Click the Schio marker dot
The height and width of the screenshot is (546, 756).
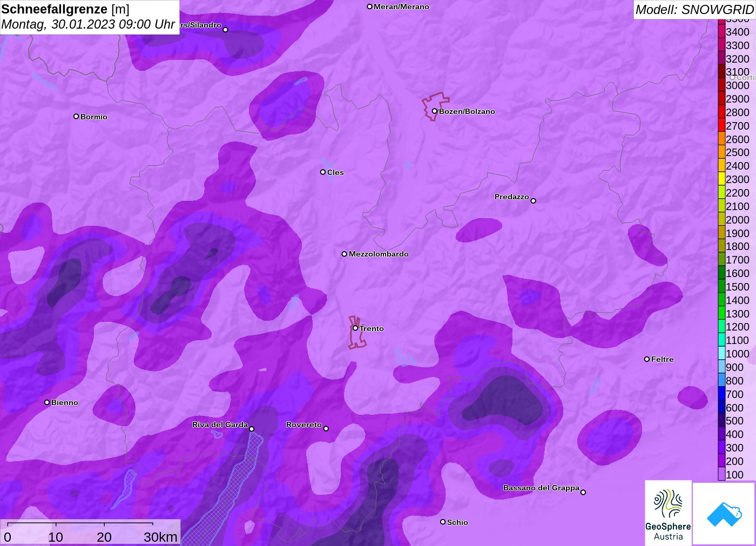[443, 522]
